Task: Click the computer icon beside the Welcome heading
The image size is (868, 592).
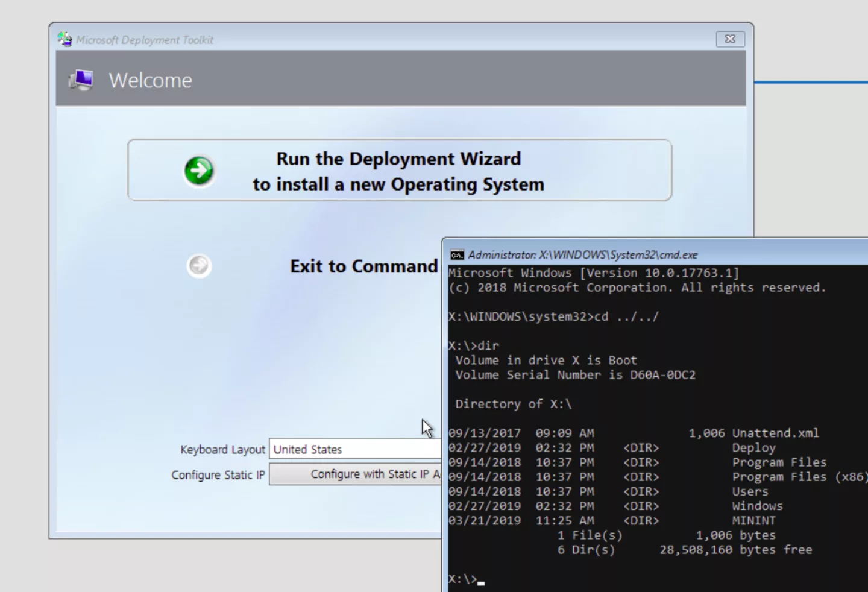Action: pos(81,80)
